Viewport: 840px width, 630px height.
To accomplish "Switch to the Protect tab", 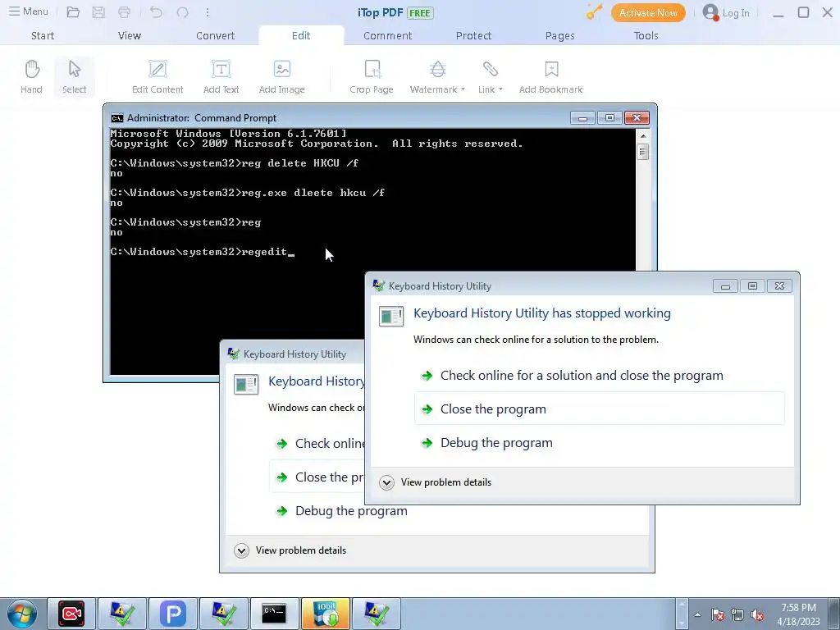I will [473, 35].
